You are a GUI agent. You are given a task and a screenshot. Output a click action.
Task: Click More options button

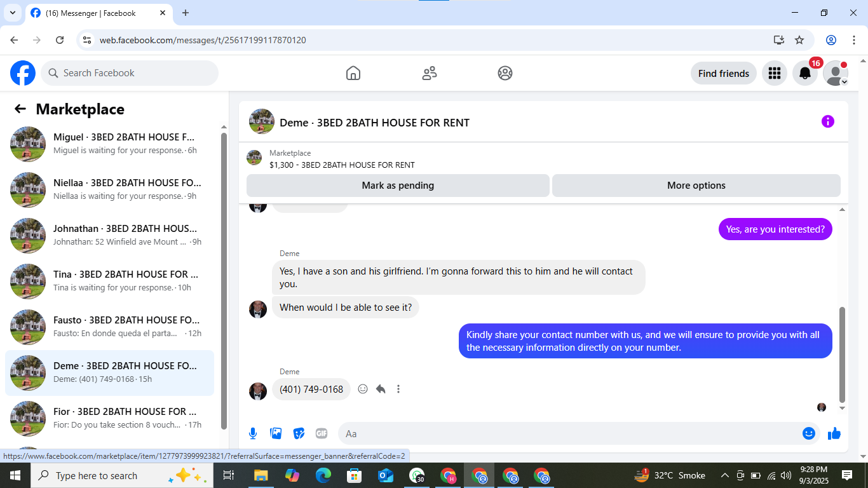click(x=696, y=186)
